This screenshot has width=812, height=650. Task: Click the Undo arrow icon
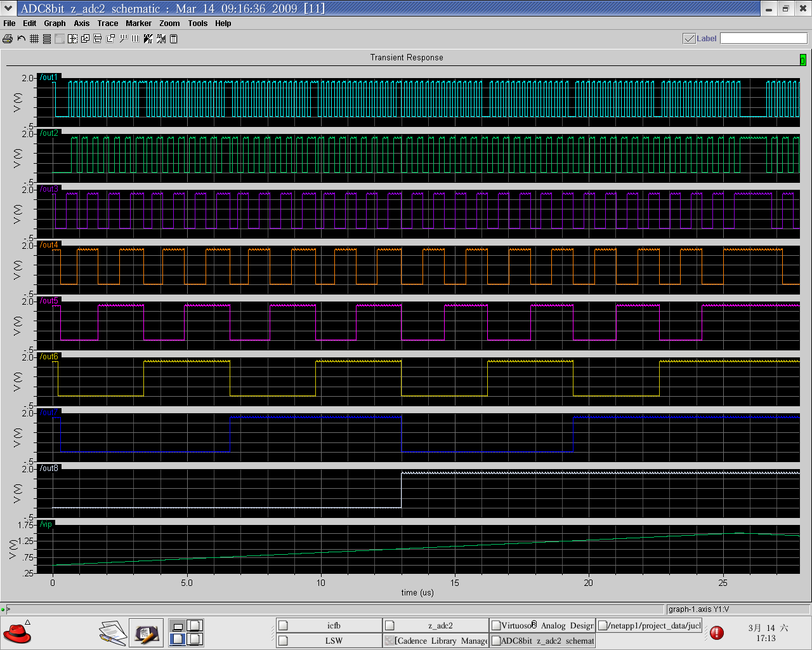21,39
